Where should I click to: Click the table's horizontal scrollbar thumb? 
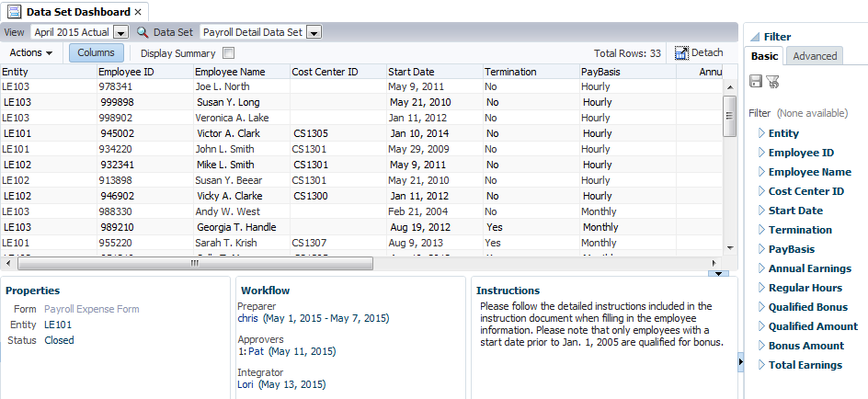pyautogui.click(x=193, y=262)
